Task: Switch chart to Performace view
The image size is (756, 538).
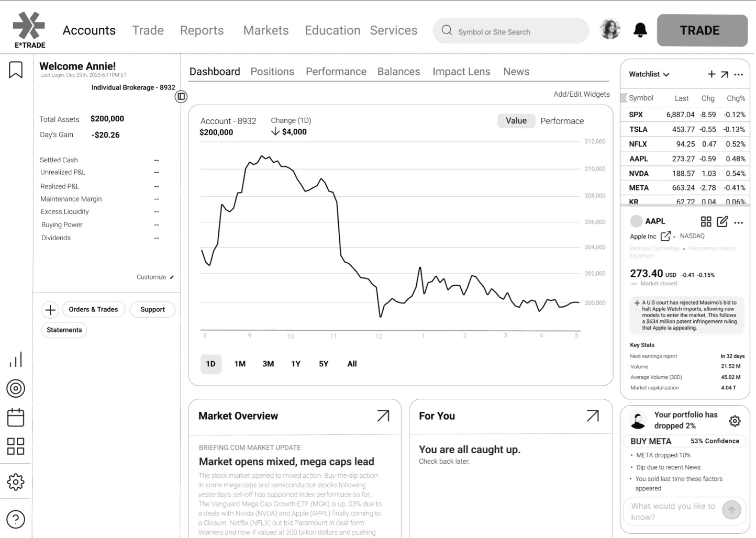Action: click(x=562, y=121)
